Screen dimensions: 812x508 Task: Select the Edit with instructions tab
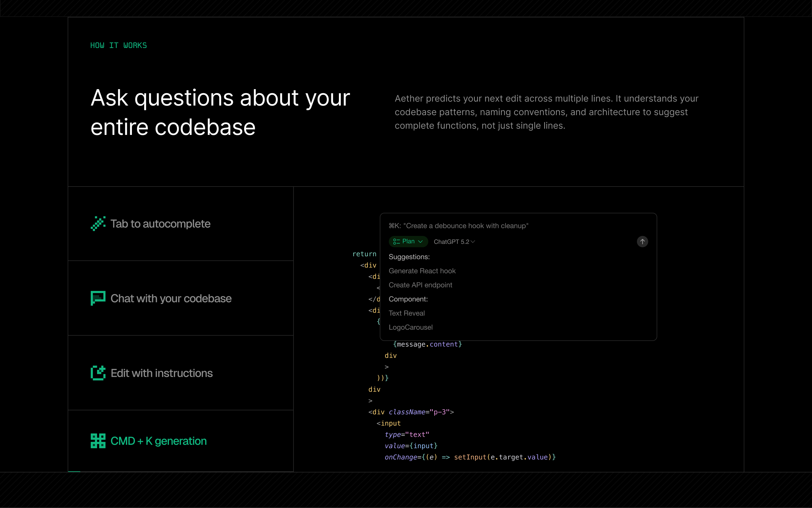180,373
